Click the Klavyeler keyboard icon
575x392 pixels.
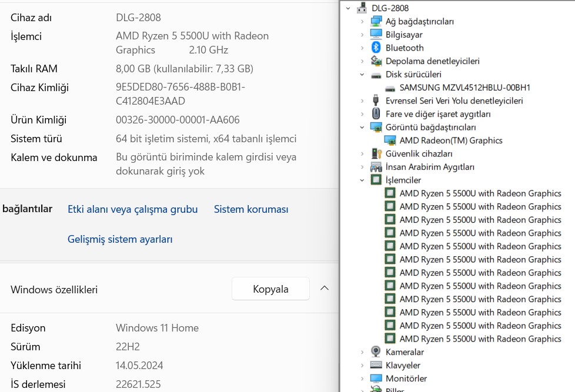click(x=376, y=365)
